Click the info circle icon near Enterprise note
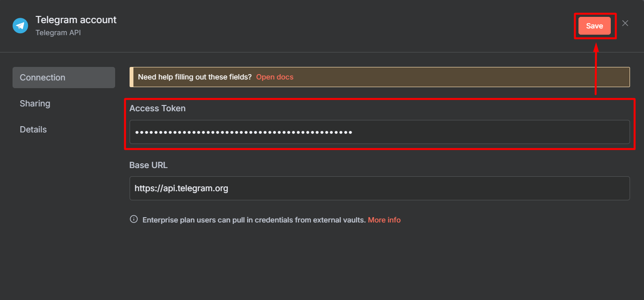 133,219
